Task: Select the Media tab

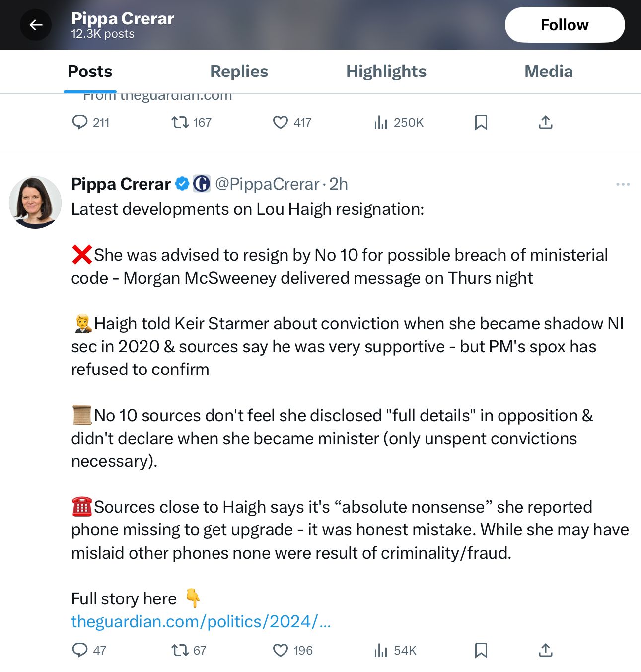Action: [x=548, y=72]
